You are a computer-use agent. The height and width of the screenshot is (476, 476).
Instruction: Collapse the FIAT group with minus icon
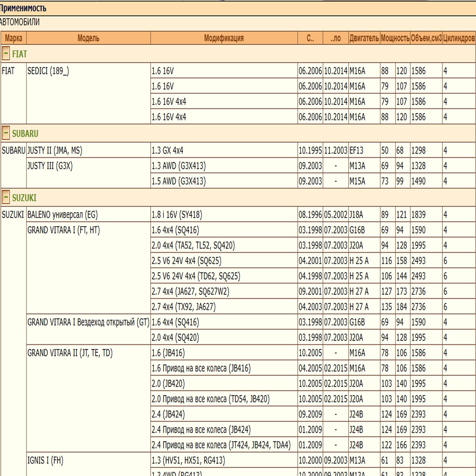pos(6,54)
